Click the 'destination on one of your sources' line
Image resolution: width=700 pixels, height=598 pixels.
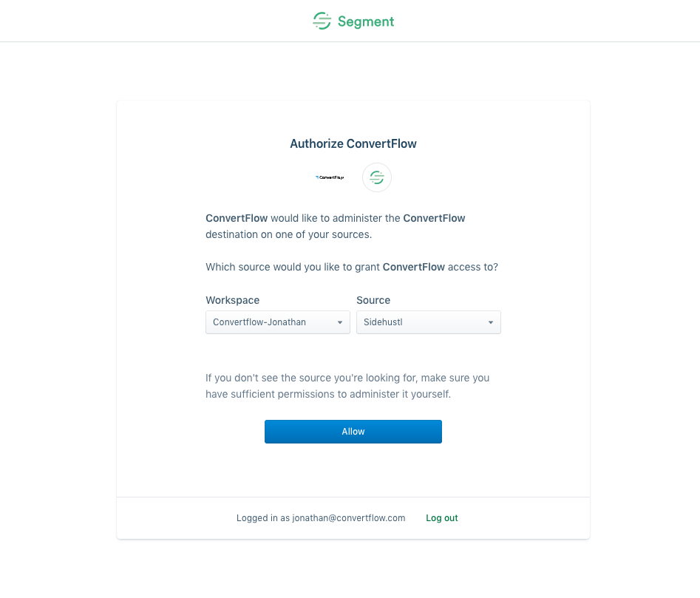tap(288, 235)
